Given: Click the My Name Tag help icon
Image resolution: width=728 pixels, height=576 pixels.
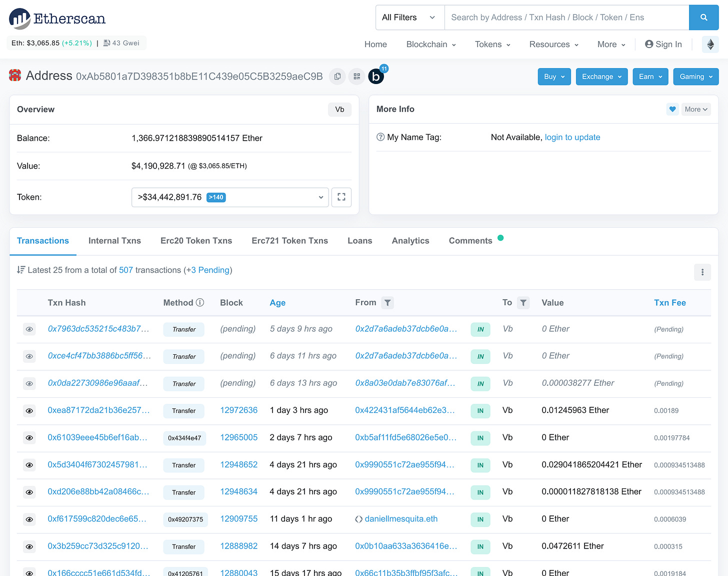Looking at the screenshot, I should click(x=380, y=137).
